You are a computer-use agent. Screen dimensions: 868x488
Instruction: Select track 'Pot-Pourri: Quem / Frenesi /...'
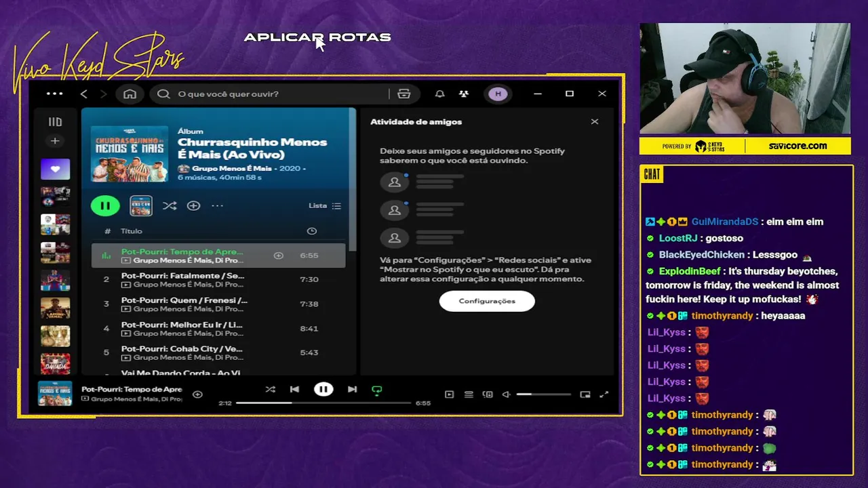click(x=218, y=304)
